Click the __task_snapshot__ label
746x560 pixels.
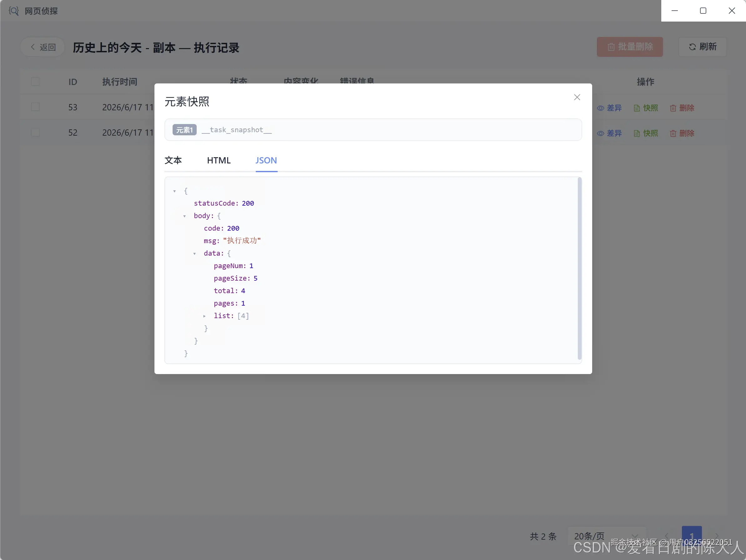point(237,130)
